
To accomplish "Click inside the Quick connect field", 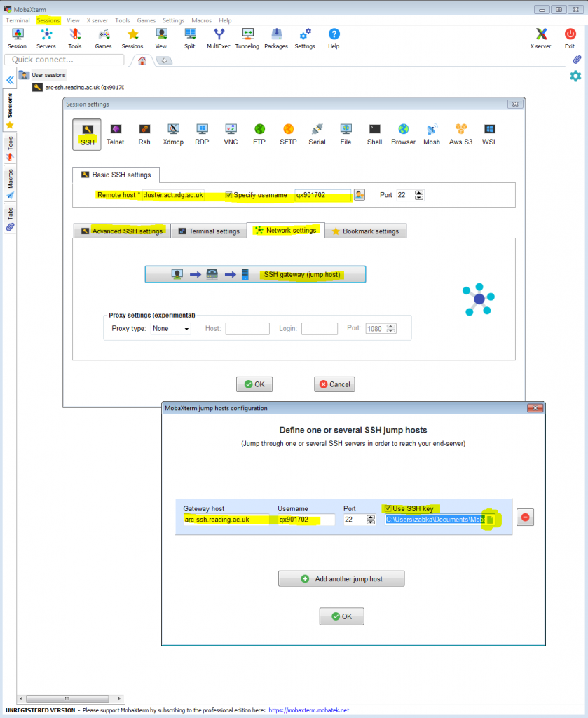I will [x=63, y=60].
